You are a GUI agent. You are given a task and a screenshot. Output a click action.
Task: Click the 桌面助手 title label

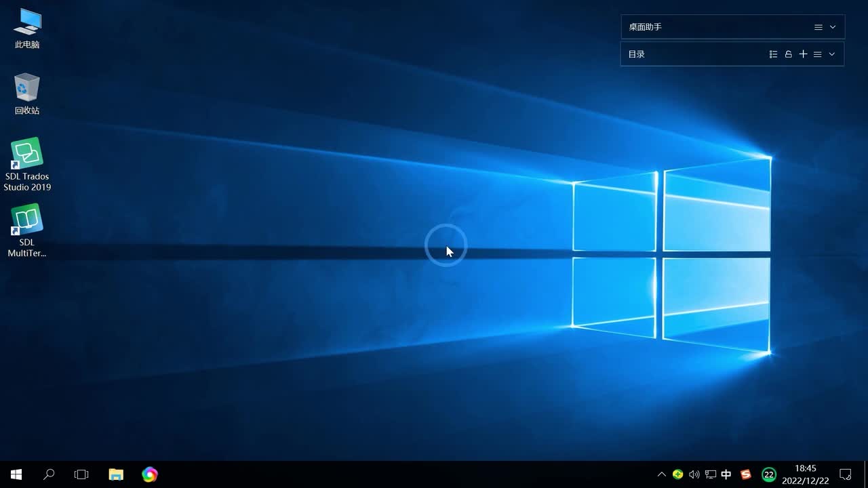(x=645, y=27)
